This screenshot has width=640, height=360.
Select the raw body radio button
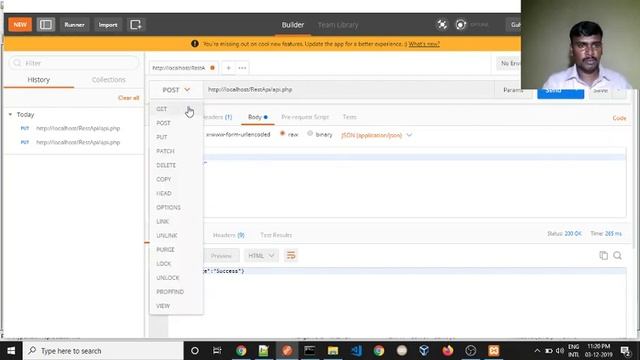point(282,134)
